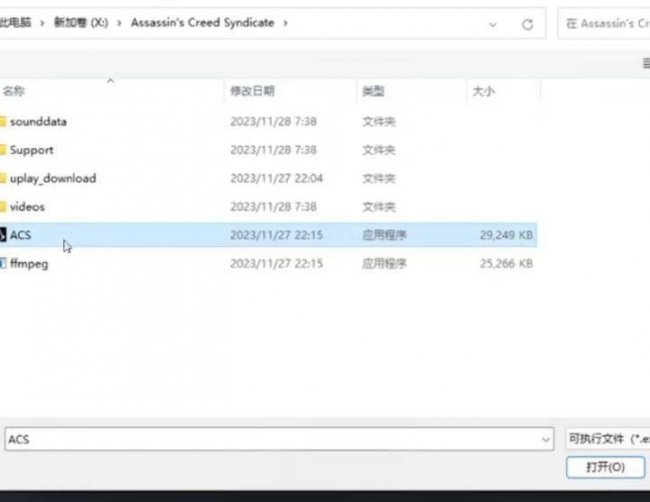Select the 'ffmpeg' file name

coord(29,264)
